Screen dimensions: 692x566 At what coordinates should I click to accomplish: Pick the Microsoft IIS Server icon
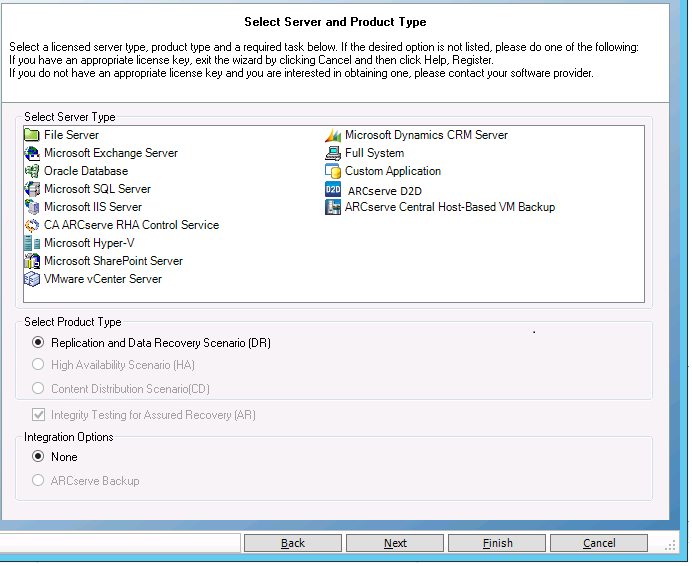[x=32, y=207]
